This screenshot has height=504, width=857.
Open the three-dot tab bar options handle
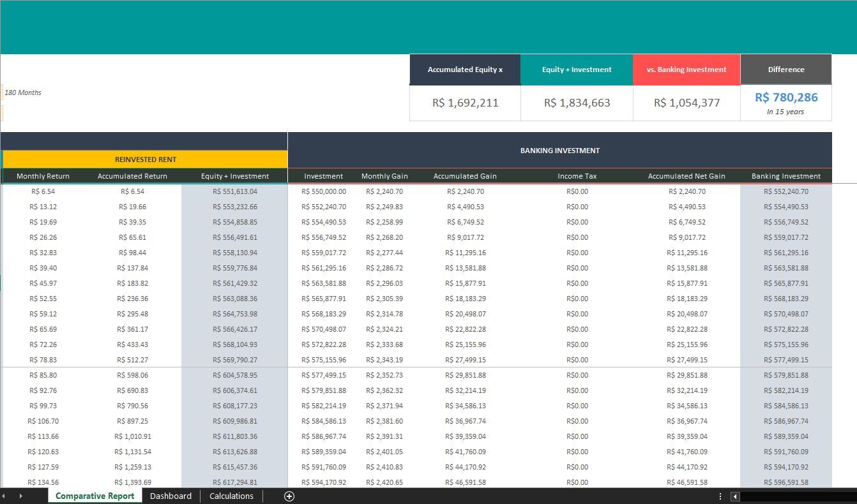720,496
